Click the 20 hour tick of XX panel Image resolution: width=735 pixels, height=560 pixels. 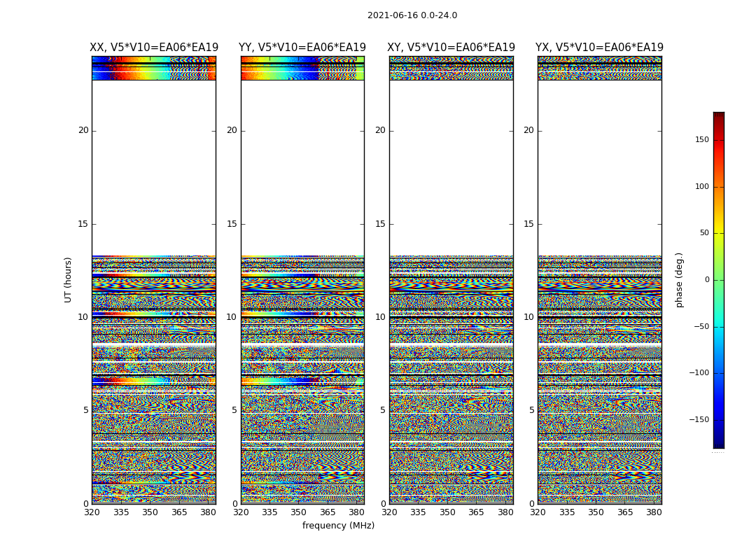[83, 130]
